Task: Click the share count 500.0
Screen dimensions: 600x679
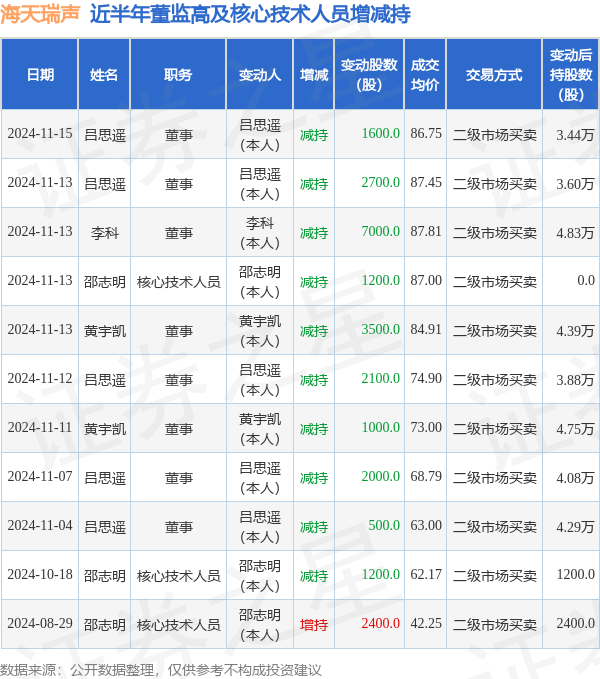Action: coord(384,525)
